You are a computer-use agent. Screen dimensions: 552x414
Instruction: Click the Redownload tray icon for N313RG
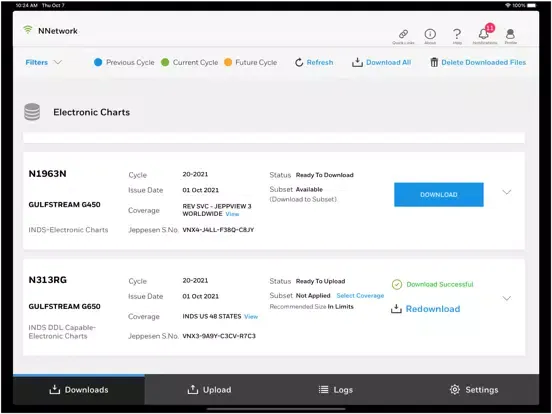tap(396, 309)
